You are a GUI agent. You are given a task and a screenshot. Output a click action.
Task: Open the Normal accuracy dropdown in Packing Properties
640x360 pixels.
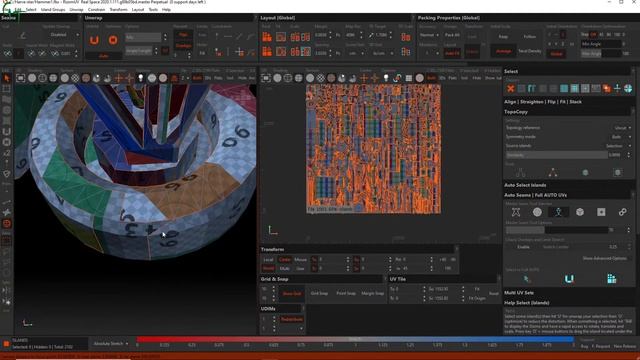tap(429, 35)
